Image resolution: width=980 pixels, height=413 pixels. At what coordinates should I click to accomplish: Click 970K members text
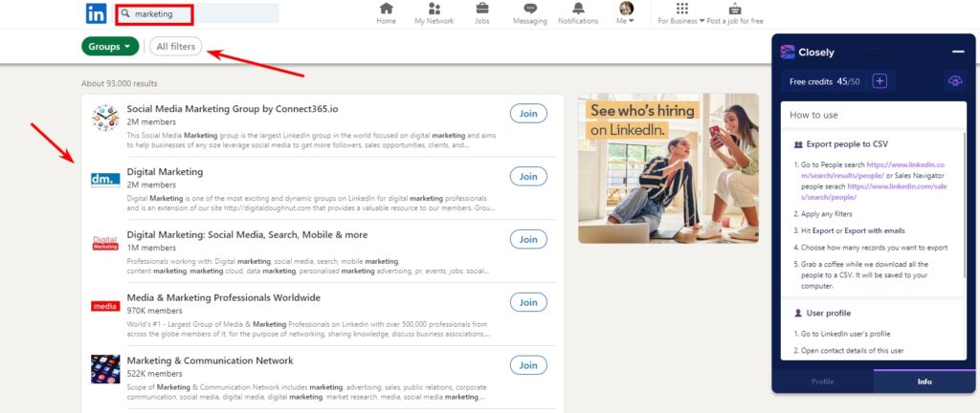(154, 311)
